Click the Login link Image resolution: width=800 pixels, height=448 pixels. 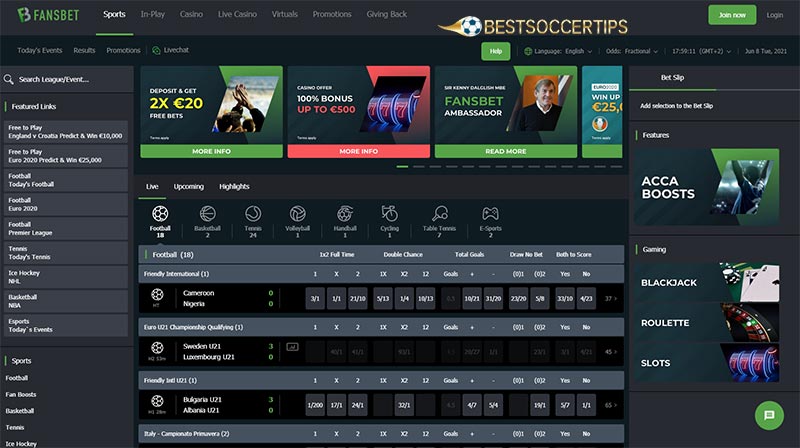click(x=774, y=15)
